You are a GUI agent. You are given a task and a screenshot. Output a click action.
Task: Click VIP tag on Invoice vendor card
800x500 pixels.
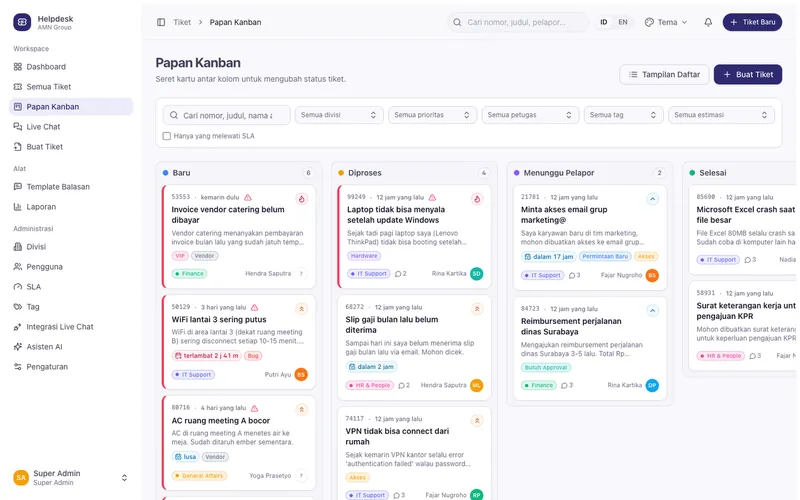[x=180, y=256]
